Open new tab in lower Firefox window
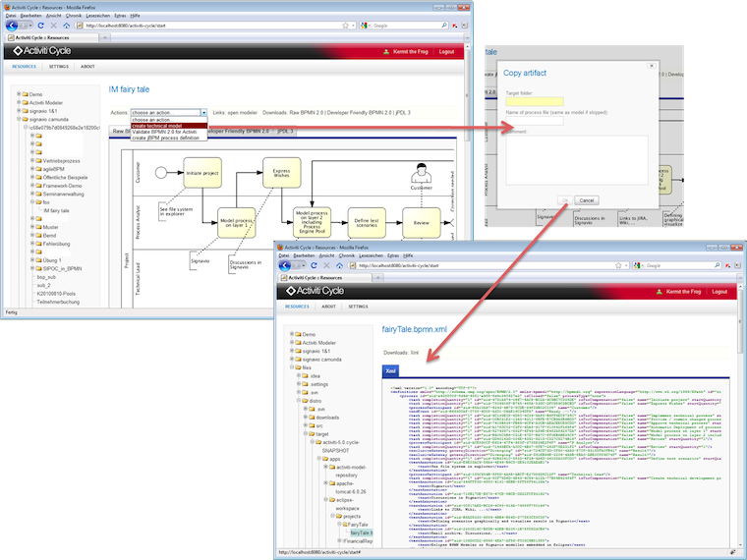747x560 pixels. 377,278
